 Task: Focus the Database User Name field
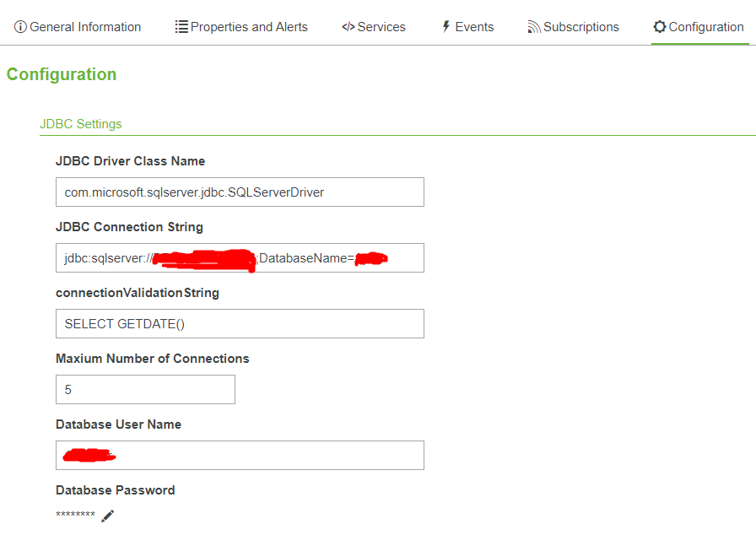pyautogui.click(x=240, y=456)
